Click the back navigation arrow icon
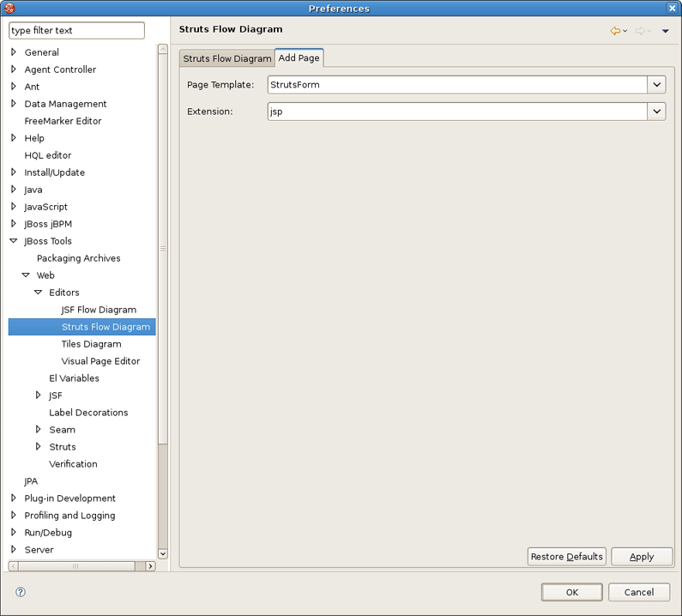This screenshot has width=682, height=616. 615,31
